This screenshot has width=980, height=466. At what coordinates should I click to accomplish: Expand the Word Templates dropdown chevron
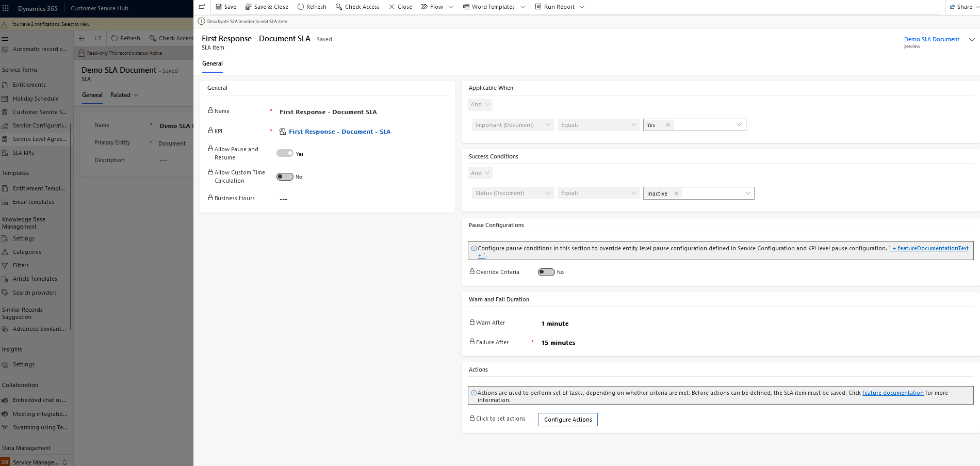pyautogui.click(x=522, y=7)
